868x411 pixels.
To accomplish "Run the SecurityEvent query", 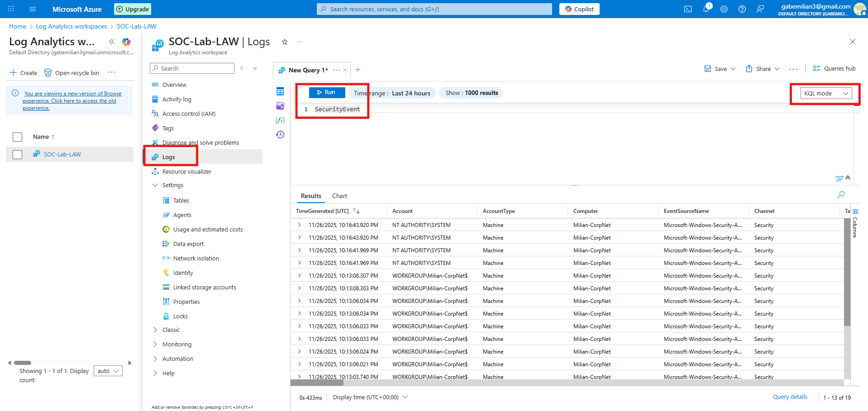I will click(x=327, y=92).
